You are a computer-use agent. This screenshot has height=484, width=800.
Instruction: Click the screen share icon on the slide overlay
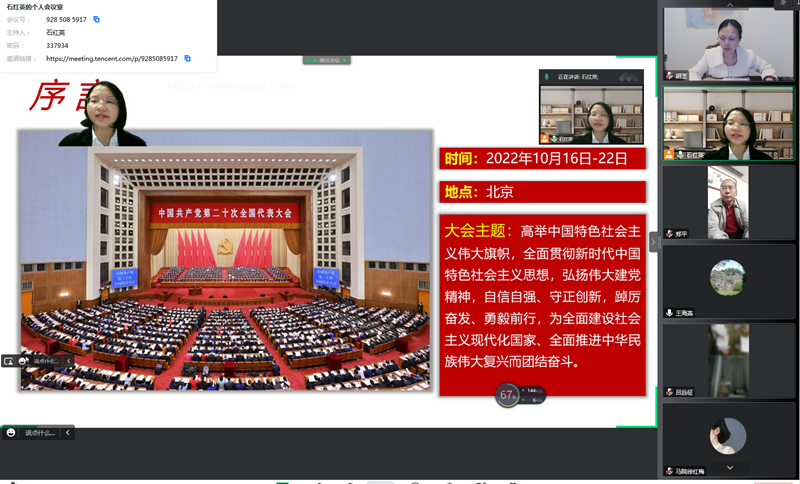point(9,360)
